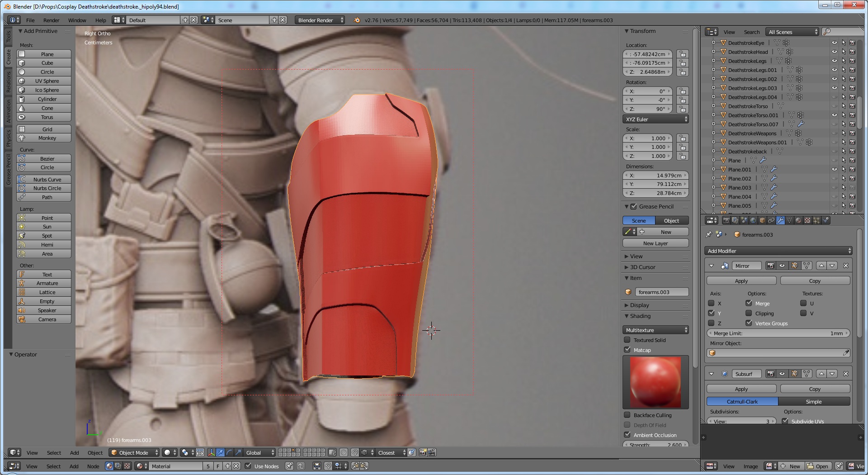Open the Grease Pencil sidebar tab
This screenshot has height=475, width=868.
point(8,169)
